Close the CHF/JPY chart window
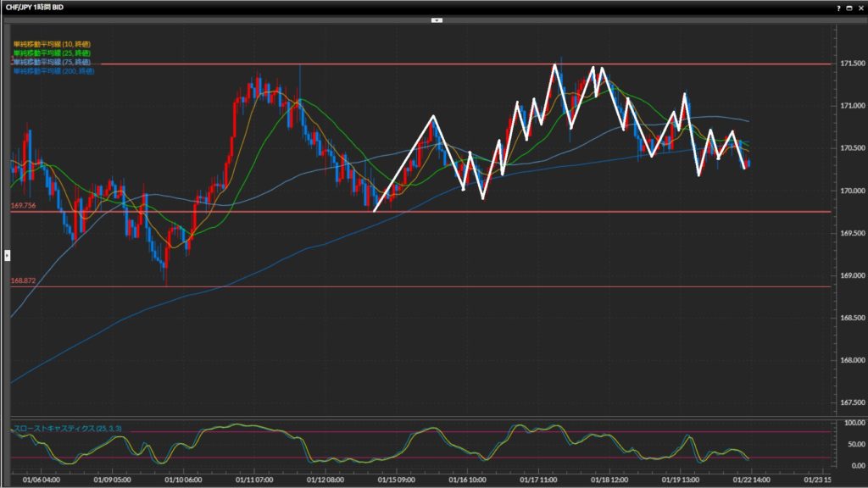Image resolution: width=868 pixels, height=488 pixels. point(860,7)
